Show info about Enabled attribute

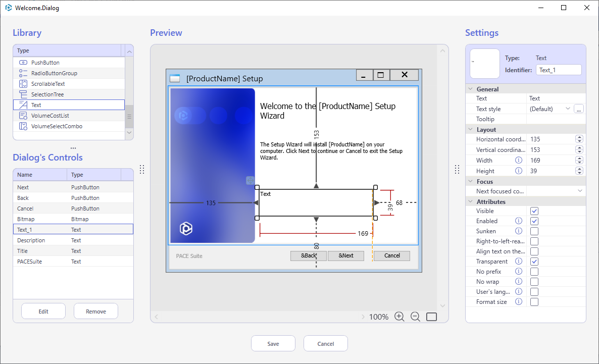(x=518, y=221)
